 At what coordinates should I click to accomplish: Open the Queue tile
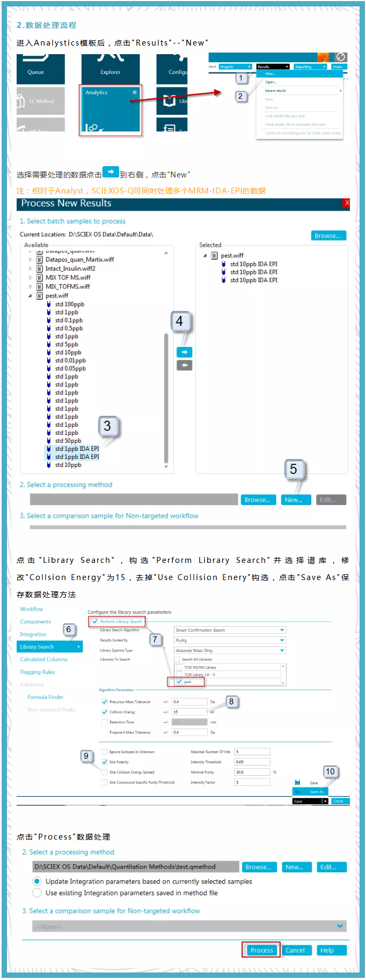(40, 69)
